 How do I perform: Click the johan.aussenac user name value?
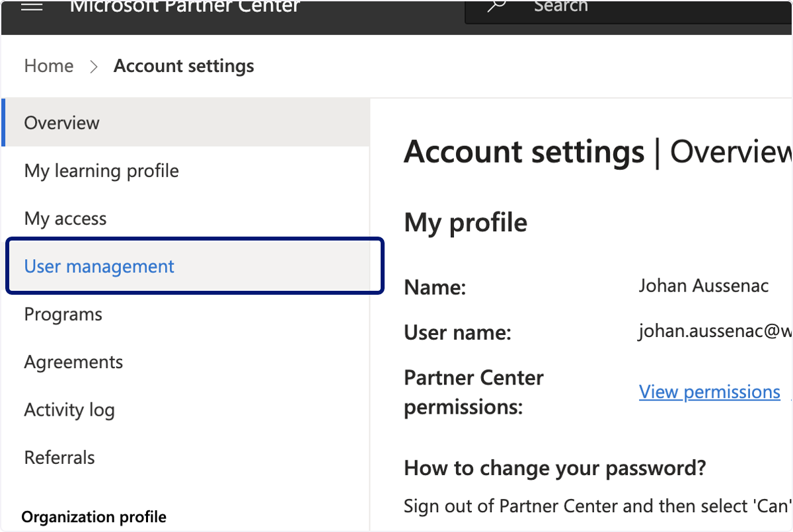tap(715, 332)
